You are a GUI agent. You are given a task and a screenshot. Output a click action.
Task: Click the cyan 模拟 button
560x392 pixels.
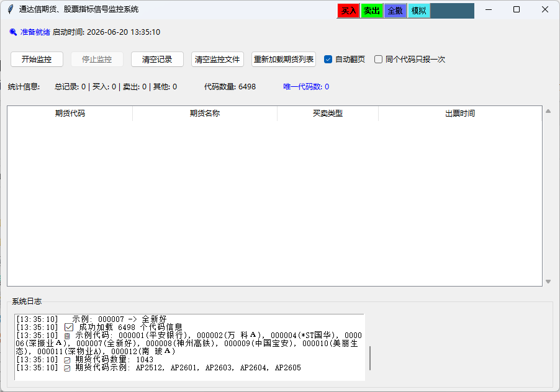(418, 11)
